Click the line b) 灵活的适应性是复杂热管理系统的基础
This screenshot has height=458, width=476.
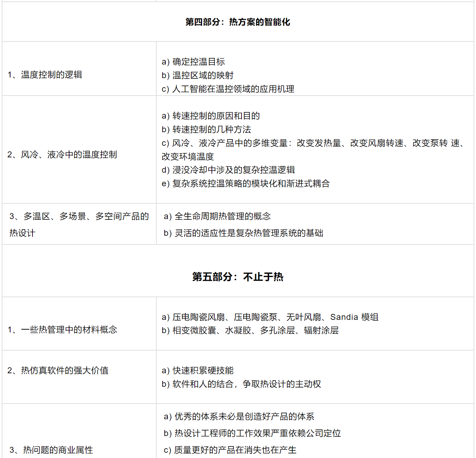[243, 233]
